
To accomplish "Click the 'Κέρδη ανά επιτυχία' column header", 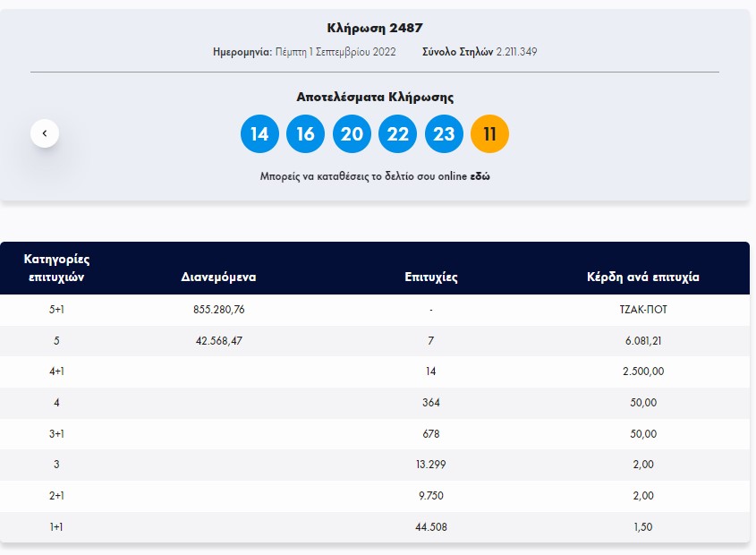I will 642,277.
